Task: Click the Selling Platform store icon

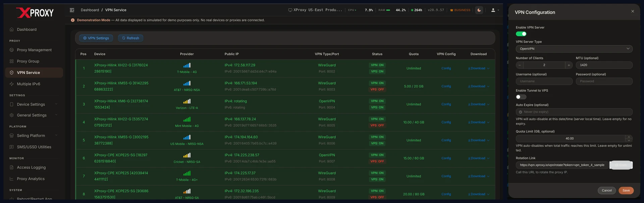Action: [x=12, y=136]
